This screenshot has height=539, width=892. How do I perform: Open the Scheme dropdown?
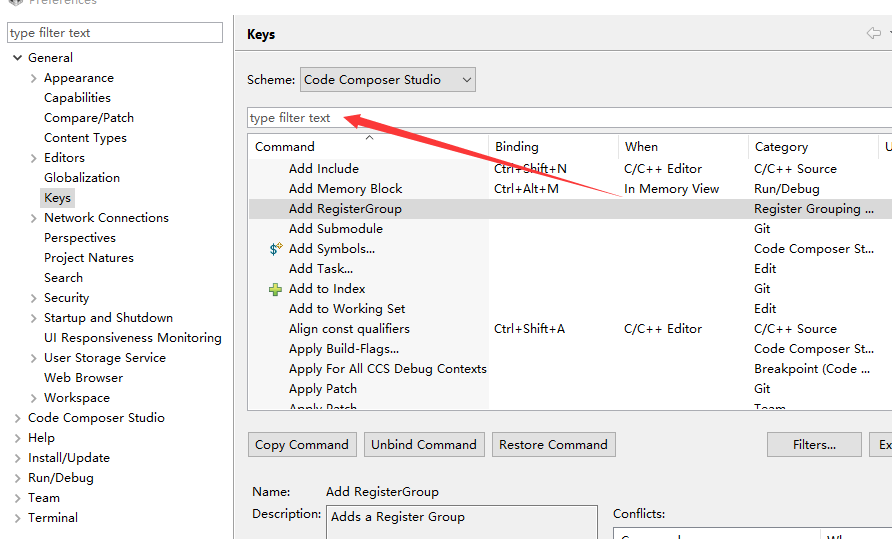click(x=388, y=80)
